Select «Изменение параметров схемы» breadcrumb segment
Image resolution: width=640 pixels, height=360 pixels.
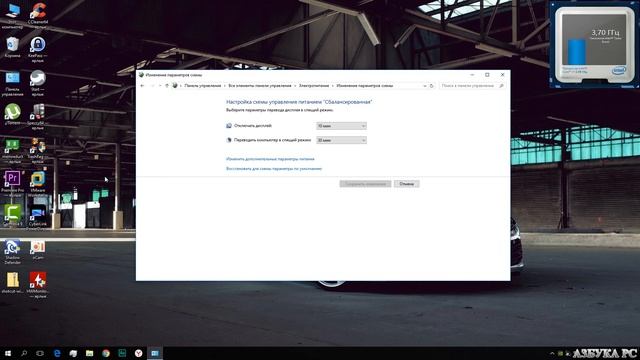364,86
